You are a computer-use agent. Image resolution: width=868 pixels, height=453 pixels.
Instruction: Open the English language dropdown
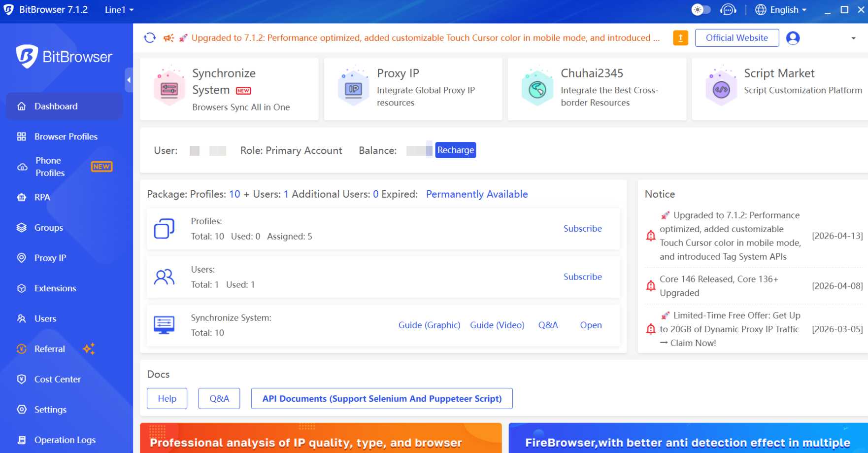[x=781, y=10]
